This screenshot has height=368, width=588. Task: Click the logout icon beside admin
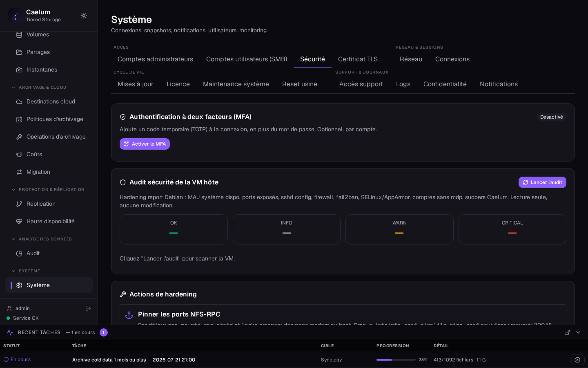coord(88,308)
